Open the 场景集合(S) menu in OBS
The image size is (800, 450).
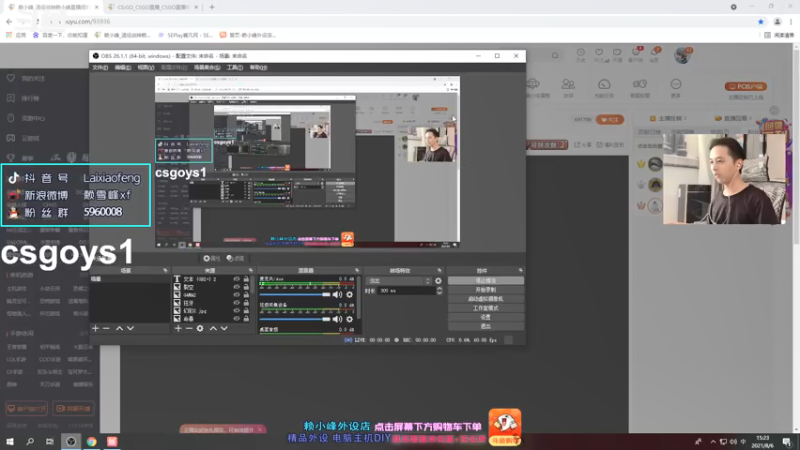pyautogui.click(x=207, y=67)
